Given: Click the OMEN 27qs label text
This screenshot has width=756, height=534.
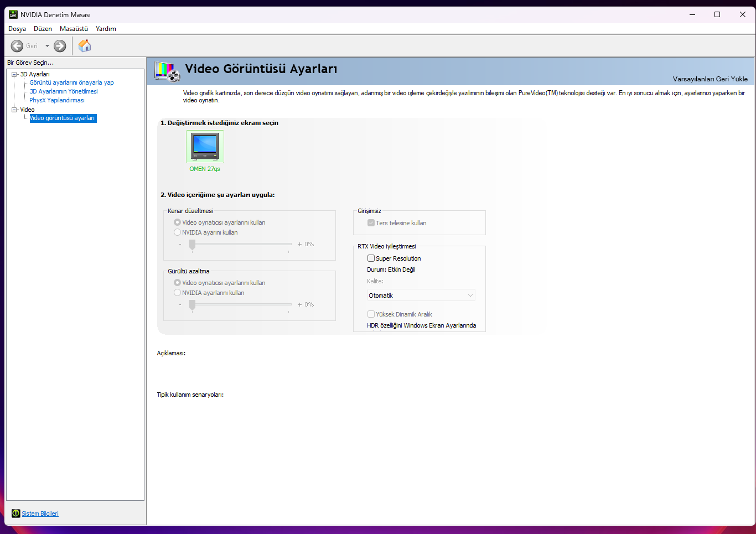Looking at the screenshot, I should click(205, 169).
